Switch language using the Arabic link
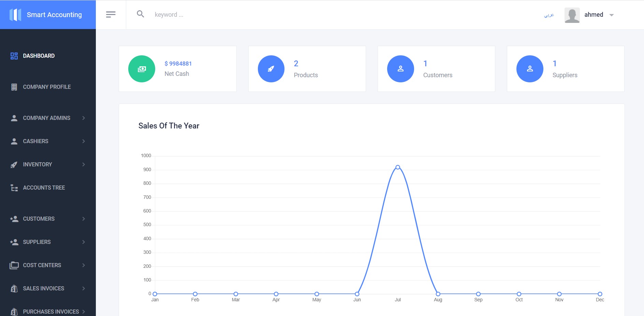Image resolution: width=644 pixels, height=316 pixels. [x=549, y=15]
